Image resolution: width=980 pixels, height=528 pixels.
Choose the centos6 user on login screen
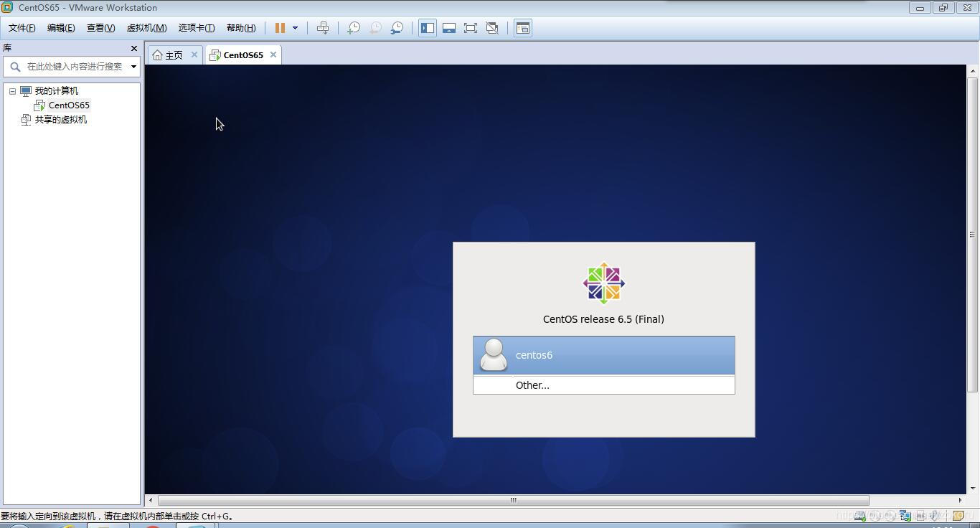604,355
